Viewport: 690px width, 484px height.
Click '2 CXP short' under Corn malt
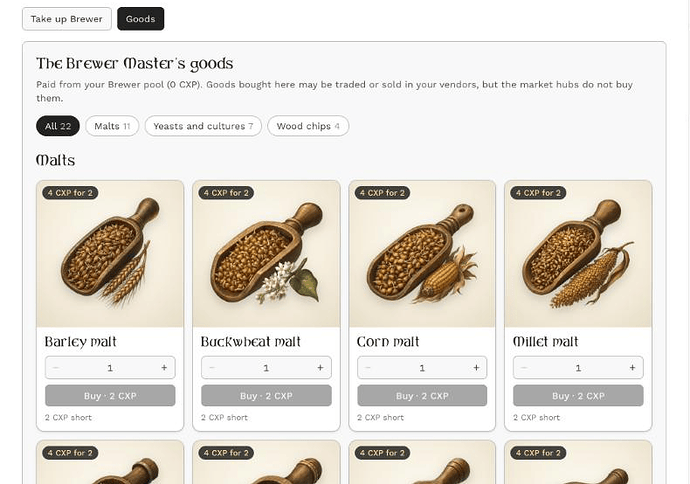click(380, 418)
